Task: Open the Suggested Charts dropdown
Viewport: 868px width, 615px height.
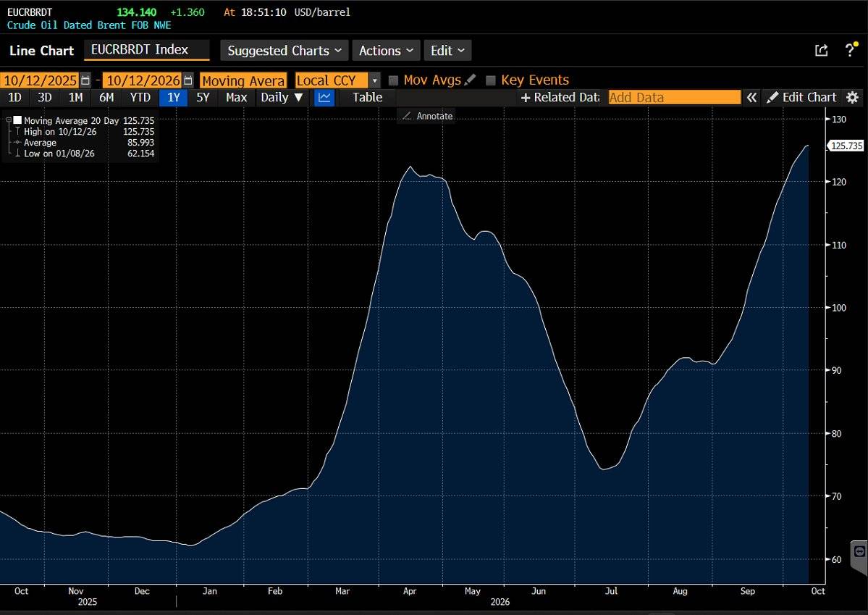Action: pos(285,51)
